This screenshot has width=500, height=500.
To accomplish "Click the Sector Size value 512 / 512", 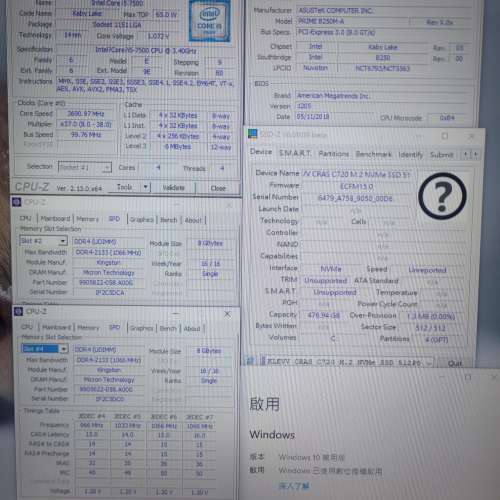I will coord(430,328).
